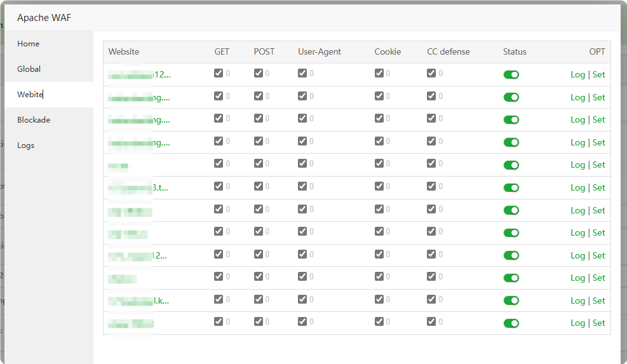Uncheck POST in the first table row

[259, 73]
